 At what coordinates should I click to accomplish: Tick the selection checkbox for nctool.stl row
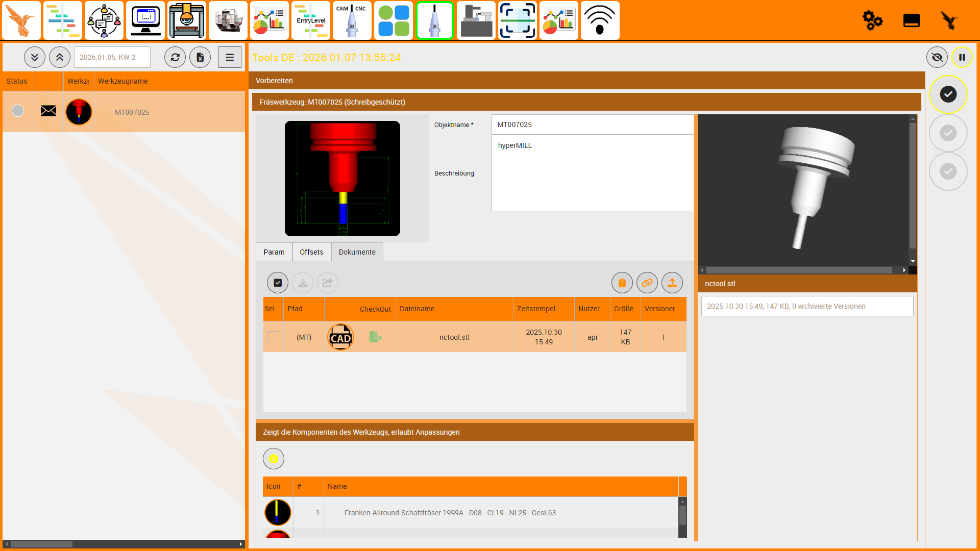pos(273,337)
